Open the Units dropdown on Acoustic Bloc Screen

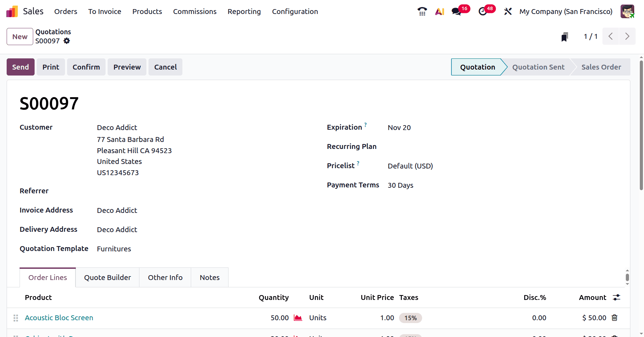(x=318, y=318)
